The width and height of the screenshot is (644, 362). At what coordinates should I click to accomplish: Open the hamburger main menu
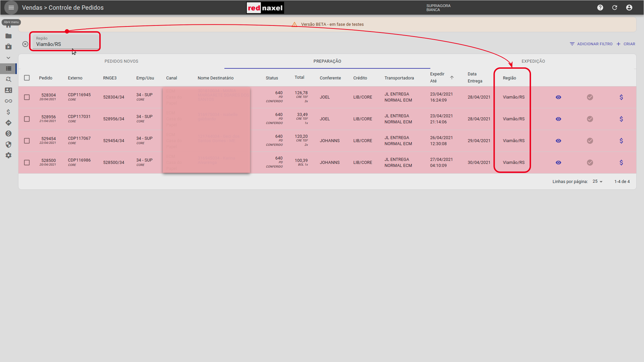tap(11, 7)
